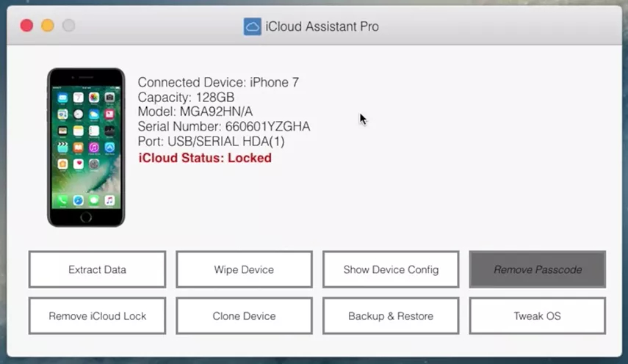Image resolution: width=628 pixels, height=364 pixels.
Task: Click the Connected Device: iPhone 7 text
Action: tap(218, 83)
